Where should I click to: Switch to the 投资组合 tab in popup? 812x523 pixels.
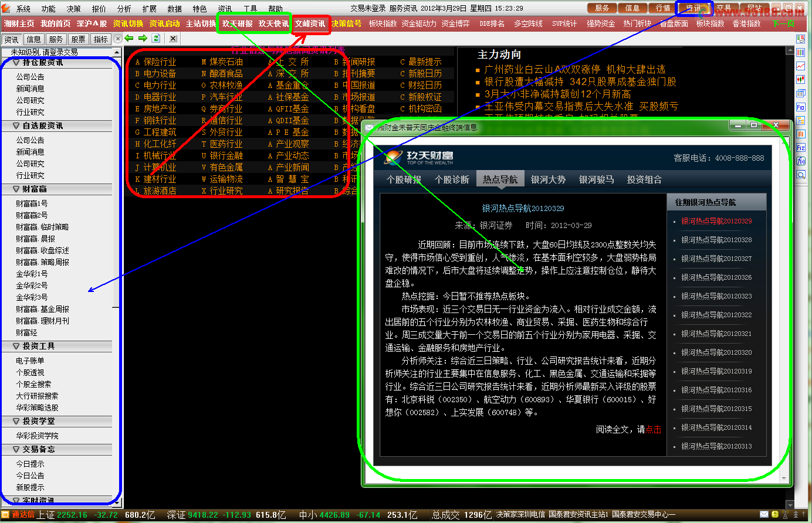coord(644,179)
